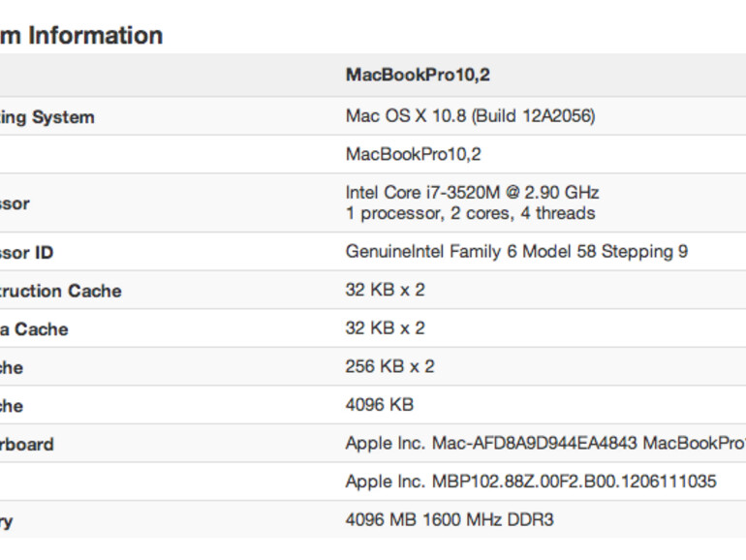Click the Intel Core i7-3520M processor text
This screenshot has height=560, width=746.
pos(472,193)
